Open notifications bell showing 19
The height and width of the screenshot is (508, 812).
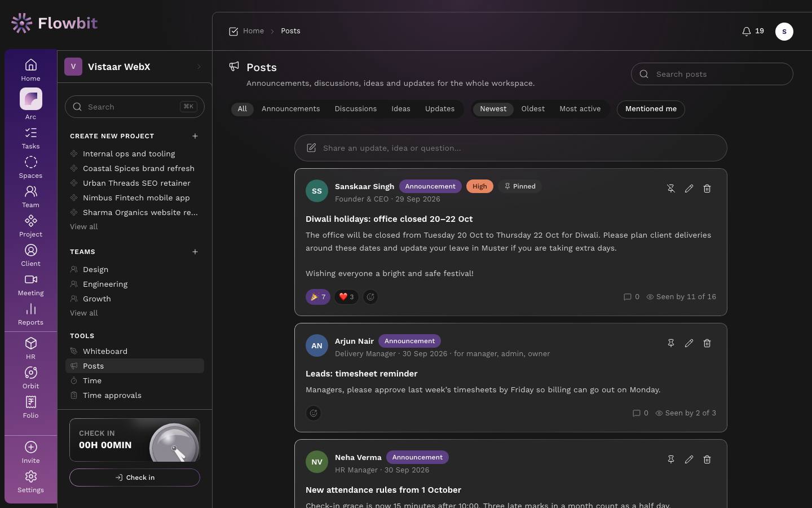753,31
